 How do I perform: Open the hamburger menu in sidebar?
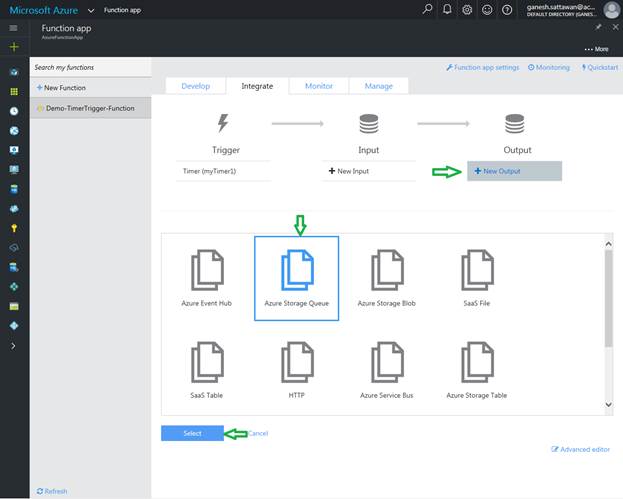(x=13, y=29)
